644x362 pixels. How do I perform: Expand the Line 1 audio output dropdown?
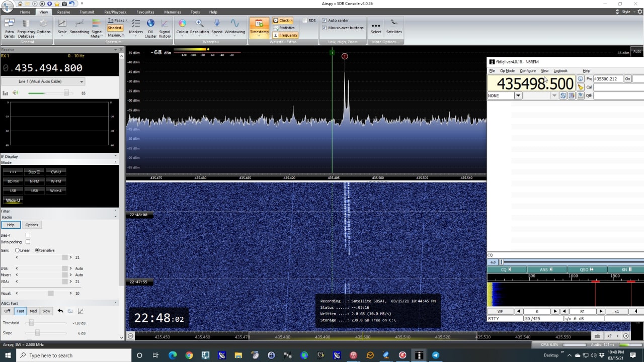point(82,81)
